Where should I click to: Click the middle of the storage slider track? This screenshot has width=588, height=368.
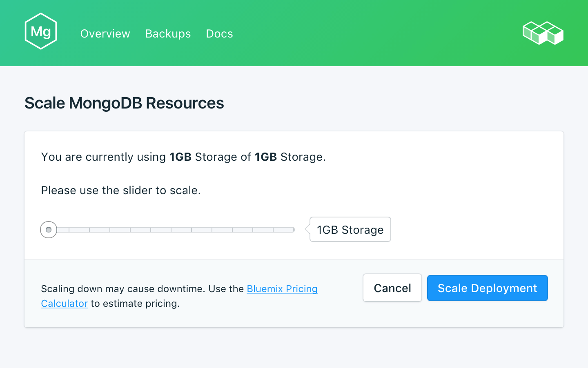tap(171, 230)
